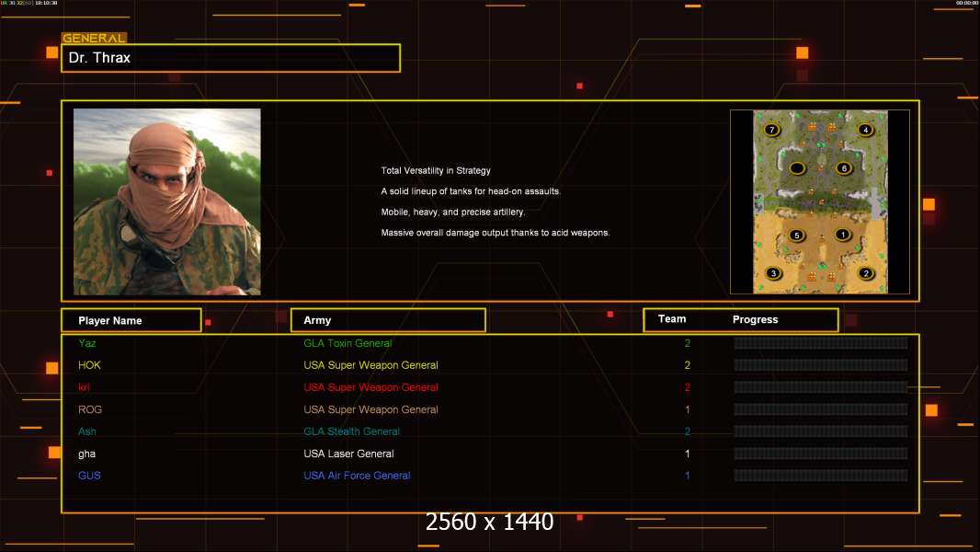Screen dimensions: 980x552
Task: Click start position 2 on the map
Action: pos(866,273)
